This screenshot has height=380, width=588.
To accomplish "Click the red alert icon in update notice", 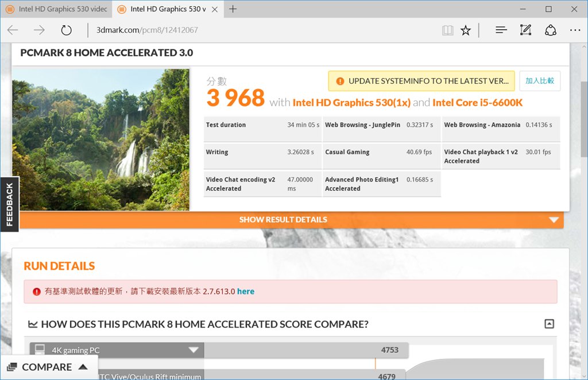I will coord(36,292).
